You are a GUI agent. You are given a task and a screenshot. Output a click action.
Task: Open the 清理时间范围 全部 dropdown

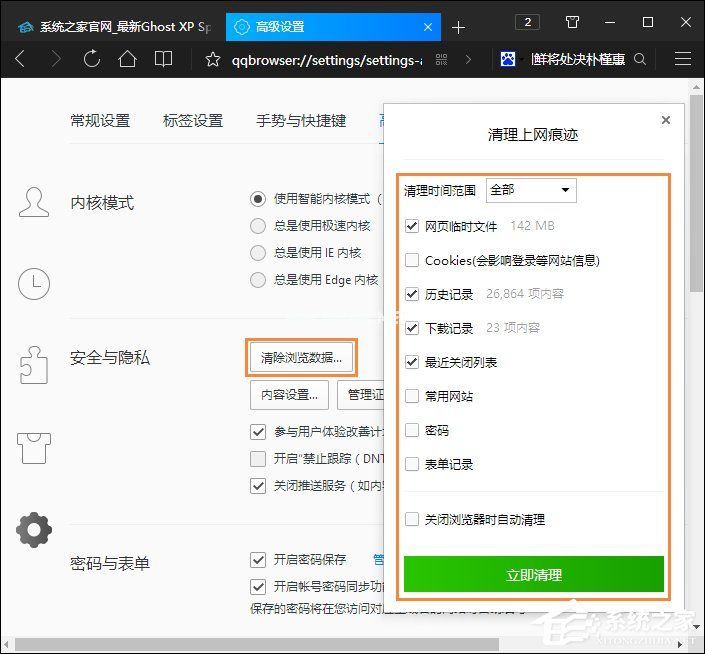[x=531, y=190]
